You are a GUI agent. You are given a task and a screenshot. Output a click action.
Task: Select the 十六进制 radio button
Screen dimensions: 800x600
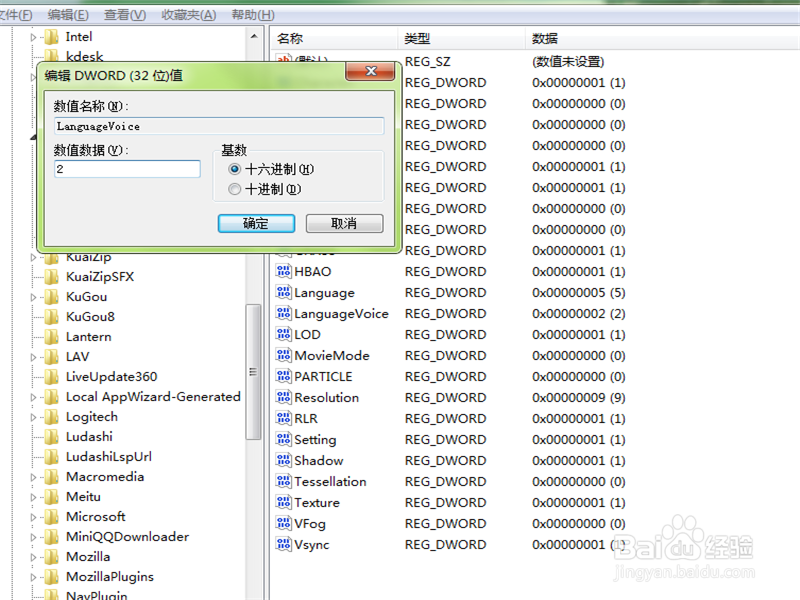pos(236,169)
